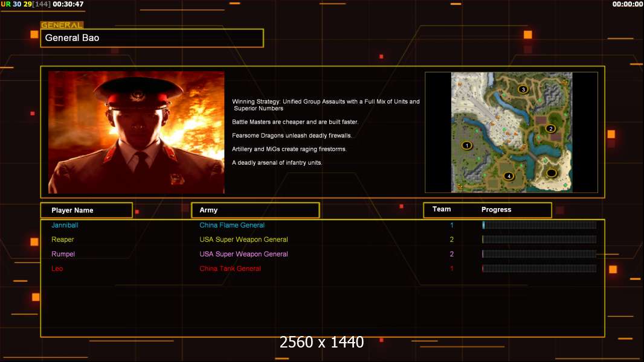Click Leo's China Tank General army
The width and height of the screenshot is (644, 362).
230,268
